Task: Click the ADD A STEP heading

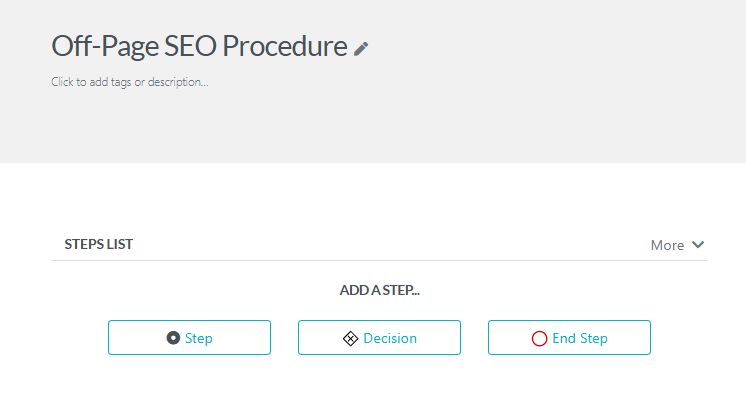Action: 380,290
